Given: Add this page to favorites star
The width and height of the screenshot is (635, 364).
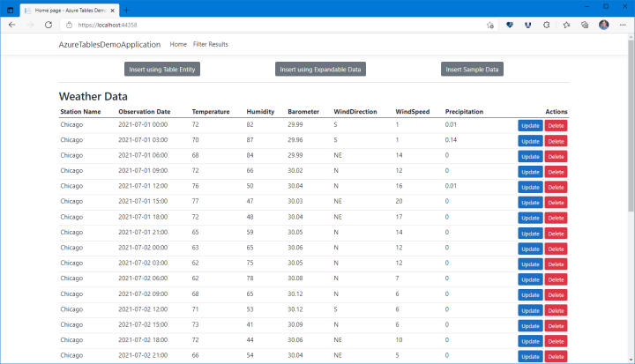Looking at the screenshot, I should pos(489,26).
